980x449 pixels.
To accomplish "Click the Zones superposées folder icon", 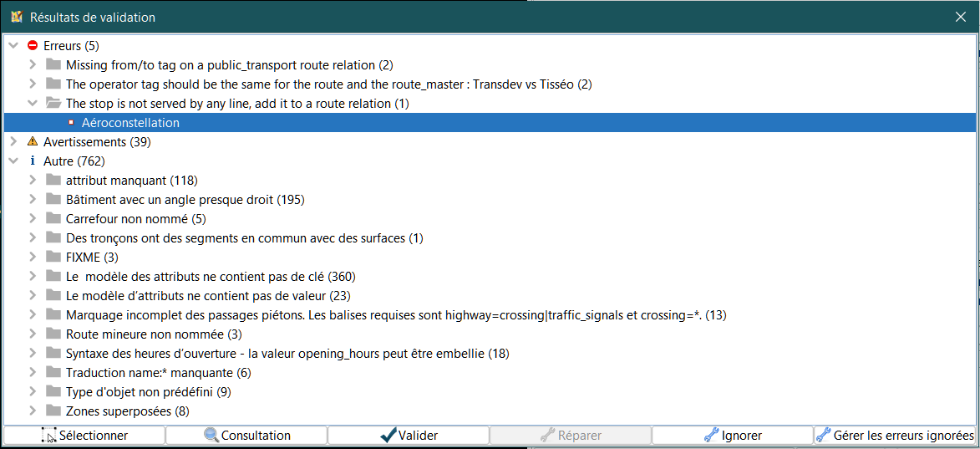I will (x=53, y=411).
